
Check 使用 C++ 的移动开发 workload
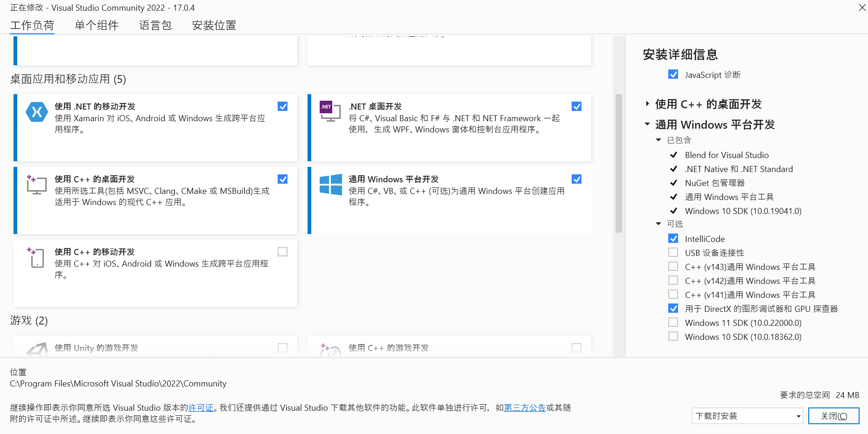283,252
